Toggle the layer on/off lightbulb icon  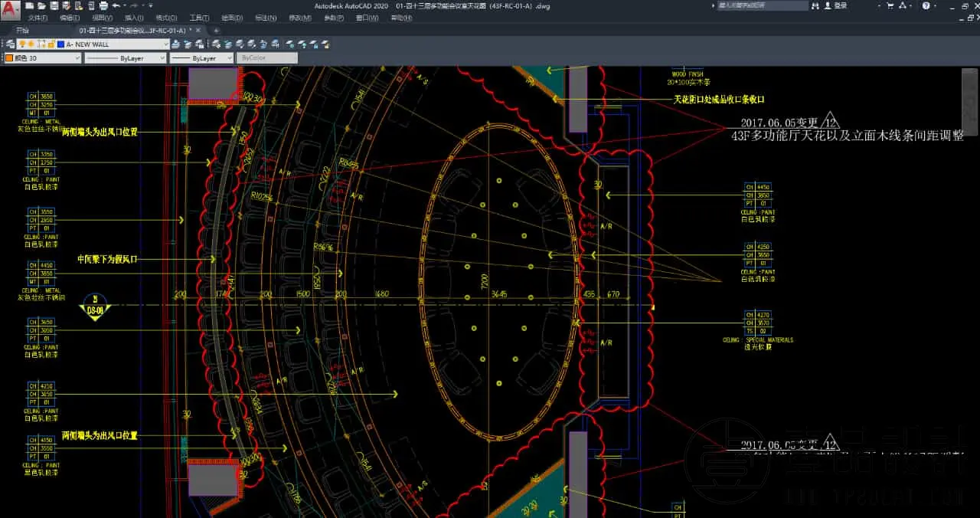tap(22, 44)
